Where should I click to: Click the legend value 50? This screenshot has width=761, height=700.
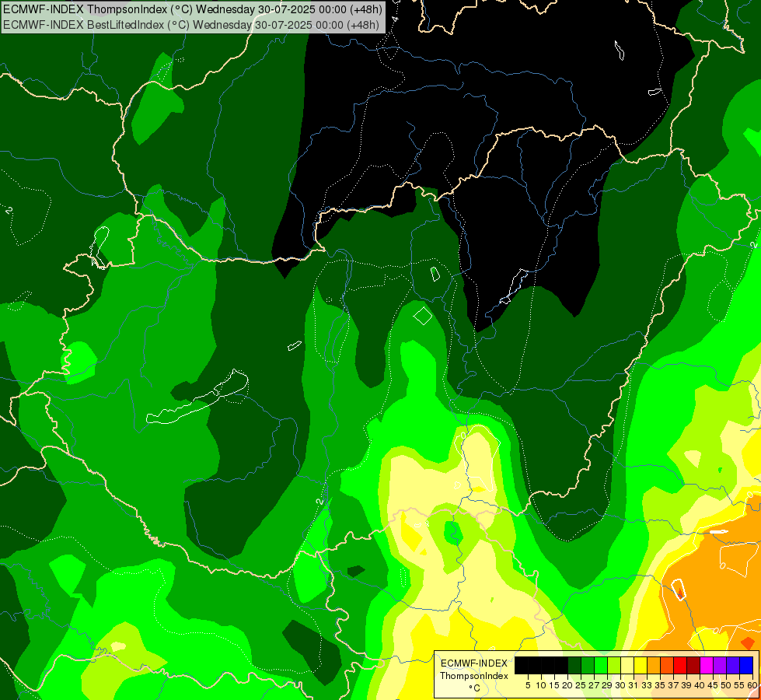click(726, 685)
